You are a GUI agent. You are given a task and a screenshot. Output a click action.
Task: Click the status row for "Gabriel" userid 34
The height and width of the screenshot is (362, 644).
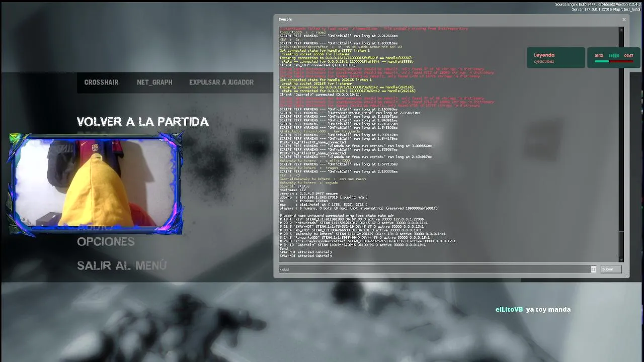[353, 245]
